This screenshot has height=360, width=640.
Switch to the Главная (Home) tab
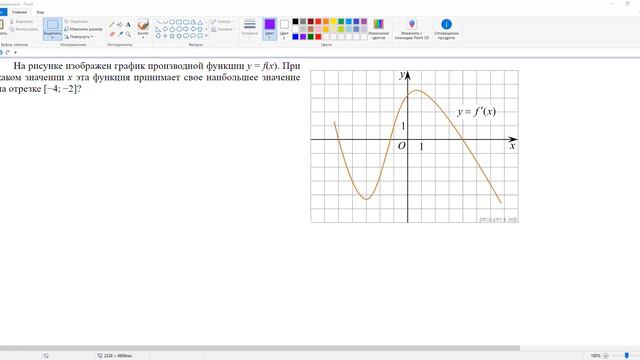pos(19,12)
